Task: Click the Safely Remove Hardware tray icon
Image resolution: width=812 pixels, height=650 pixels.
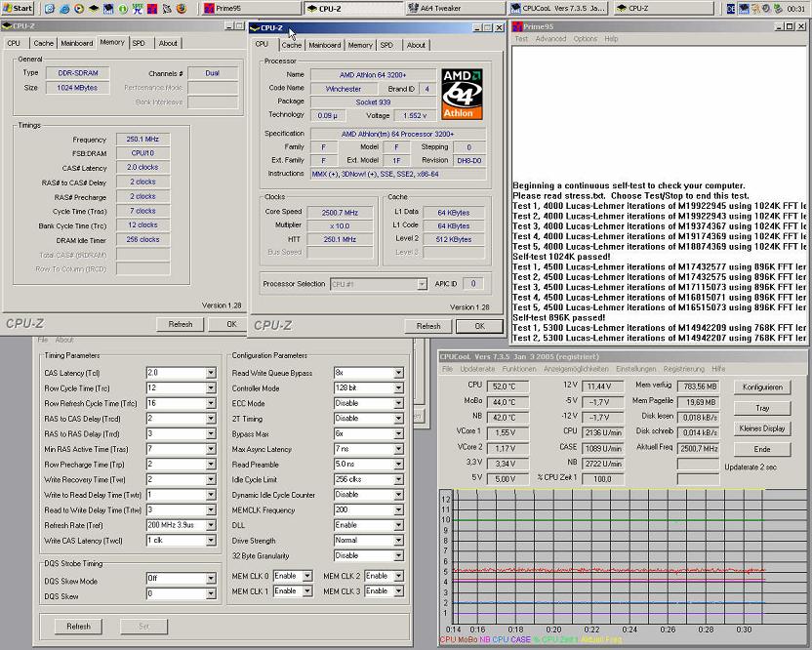Action: tap(777, 8)
